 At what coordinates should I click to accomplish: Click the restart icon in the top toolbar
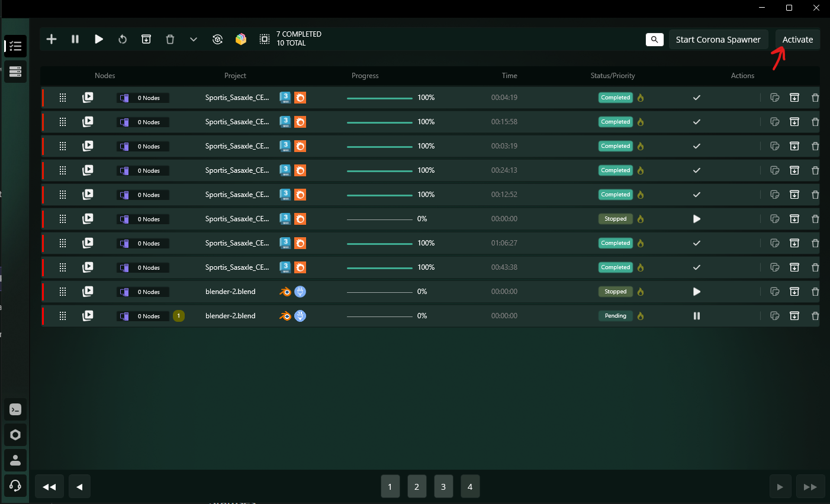123,39
